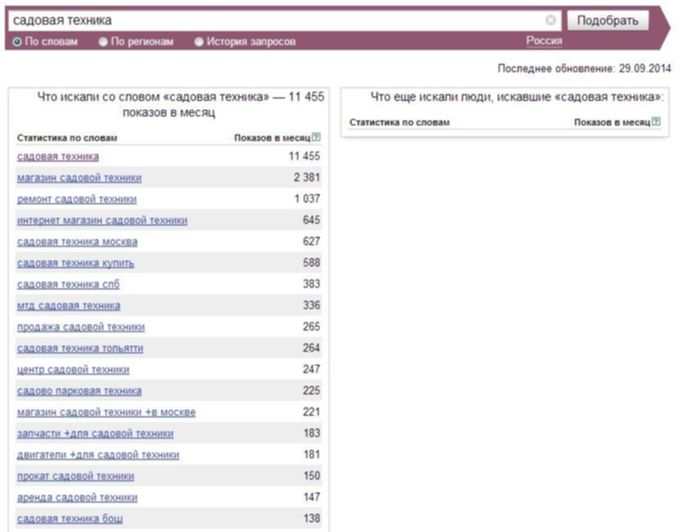Open "садовая техника москва" keyword link

[77, 242]
